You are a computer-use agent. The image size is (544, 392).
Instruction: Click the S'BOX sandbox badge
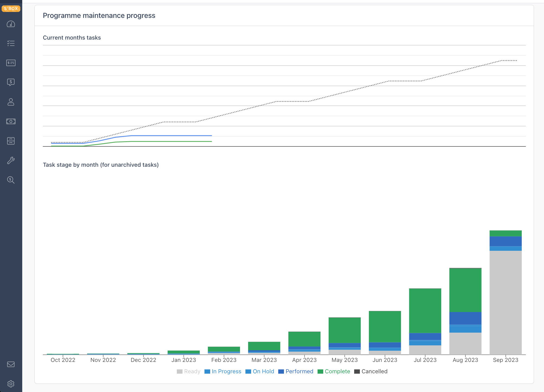[x=11, y=9]
